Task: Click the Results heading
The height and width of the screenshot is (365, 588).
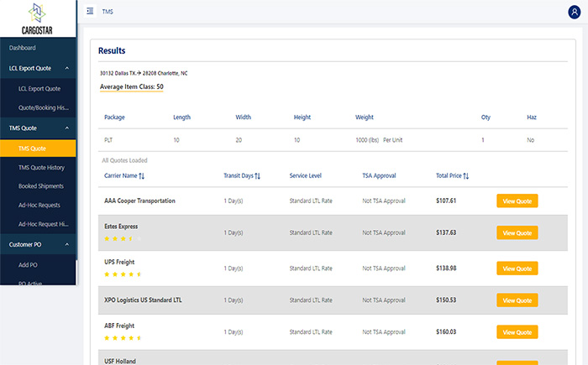Action: pyautogui.click(x=112, y=50)
